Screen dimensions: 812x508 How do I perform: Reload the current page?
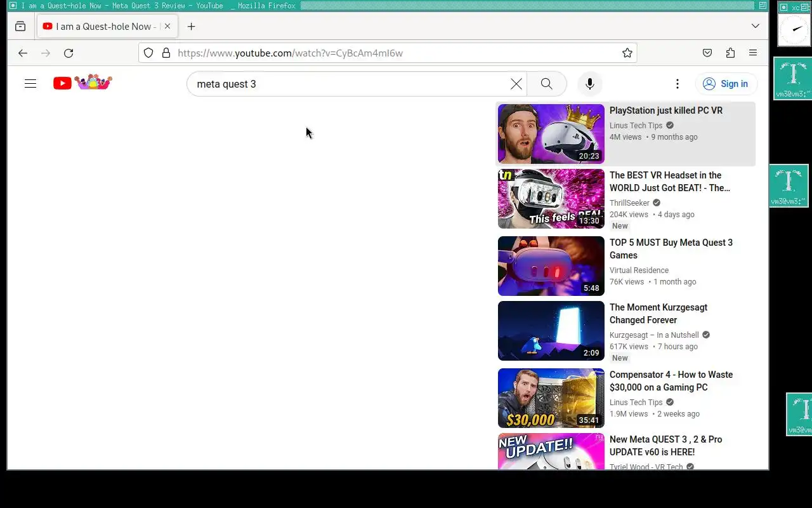click(69, 53)
